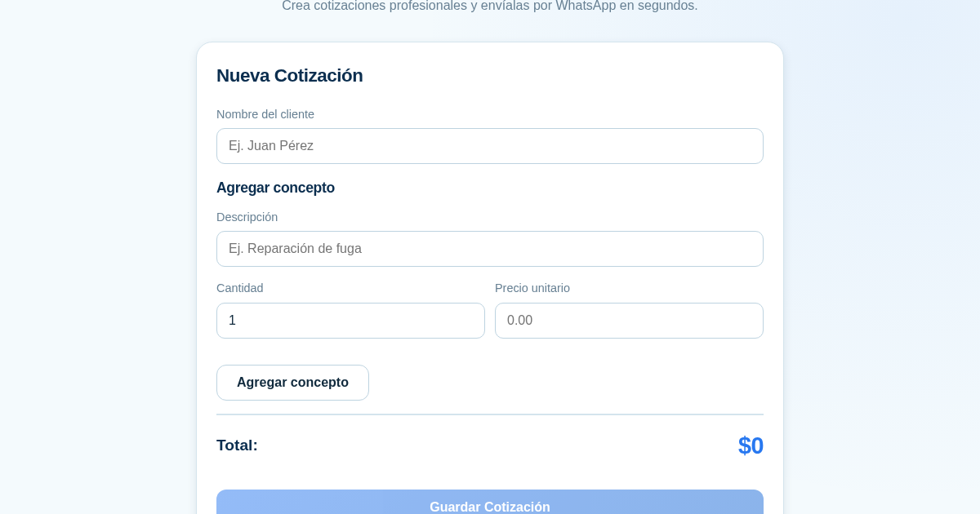Focus the Descripción field for the concept
980x514 pixels.
[x=490, y=249]
